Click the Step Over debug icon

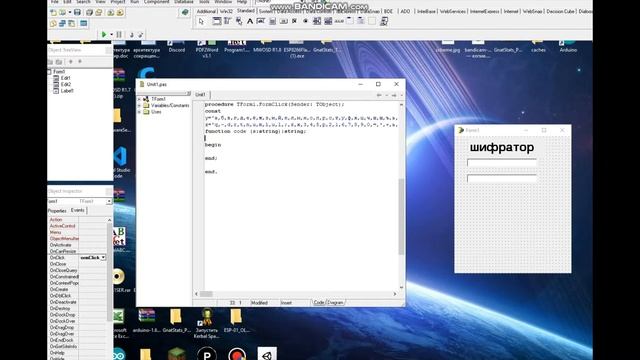140,35
